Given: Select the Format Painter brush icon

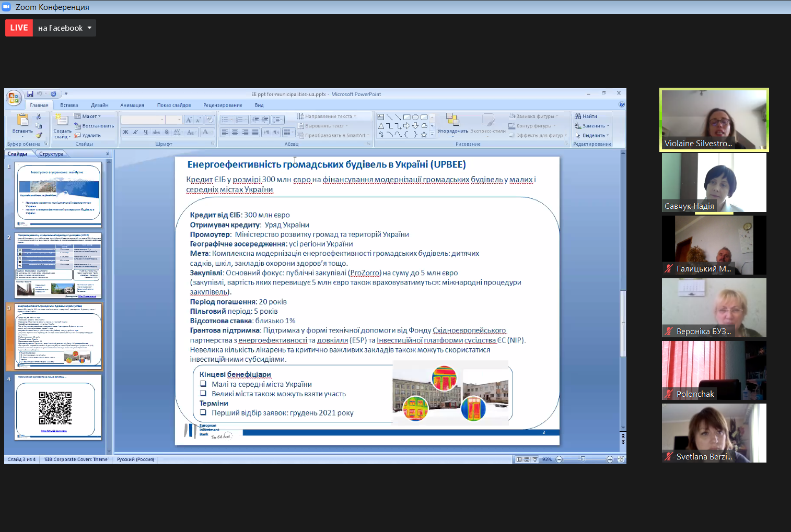Looking at the screenshot, I should (39, 135).
